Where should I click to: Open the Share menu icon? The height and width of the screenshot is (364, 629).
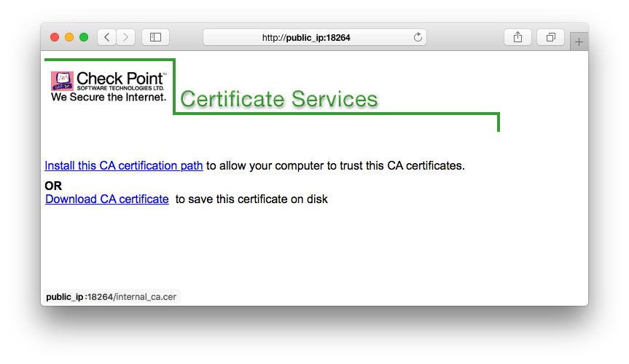click(518, 37)
